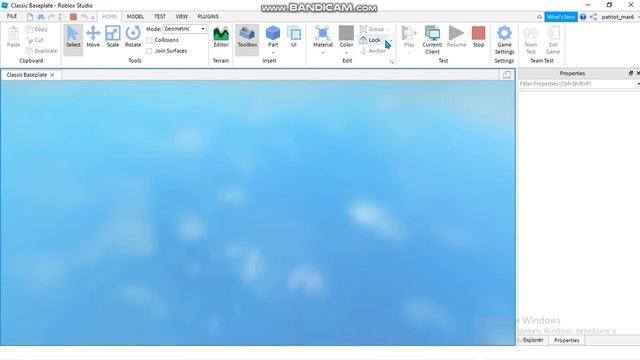This screenshot has height=360, width=640.
Task: Click the Play test button
Action: 409,35
